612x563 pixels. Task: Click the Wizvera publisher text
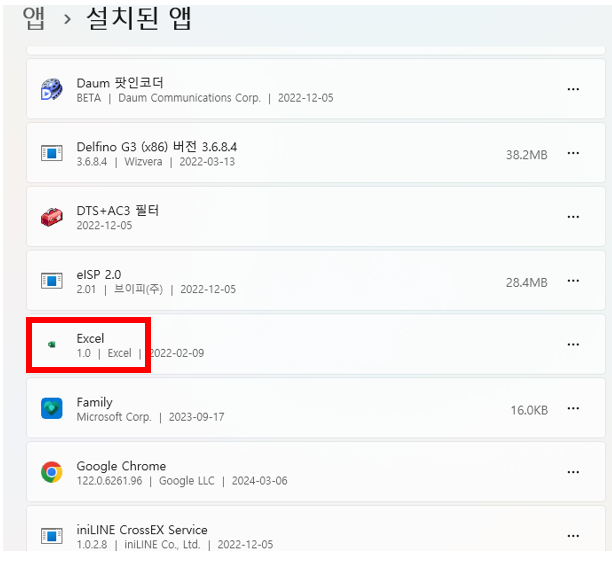(x=143, y=162)
